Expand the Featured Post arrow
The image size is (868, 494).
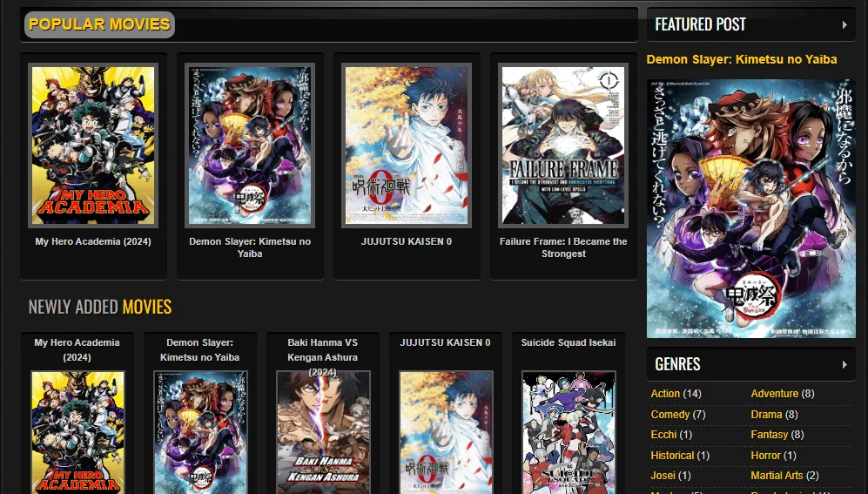tap(844, 25)
